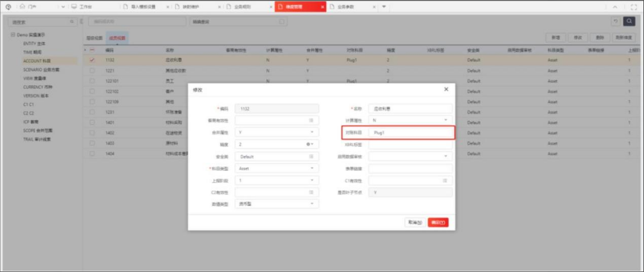Click the dark search icon button at top right

point(629,22)
